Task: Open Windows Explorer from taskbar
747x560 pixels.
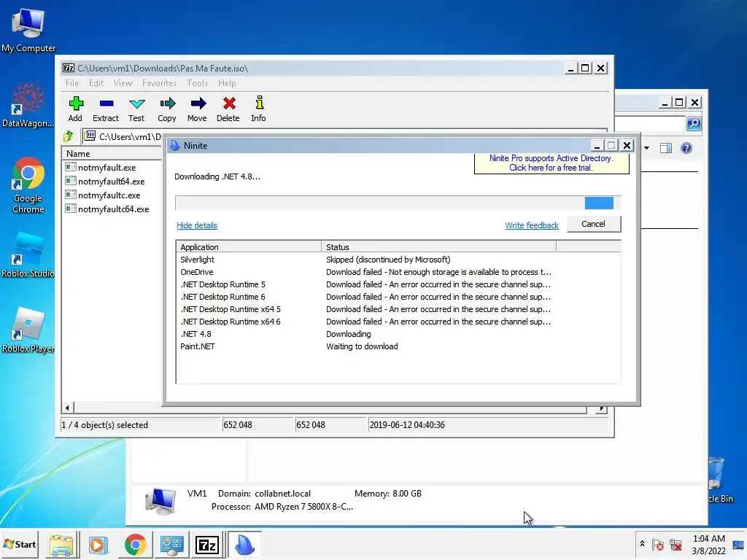Action: coord(61,545)
